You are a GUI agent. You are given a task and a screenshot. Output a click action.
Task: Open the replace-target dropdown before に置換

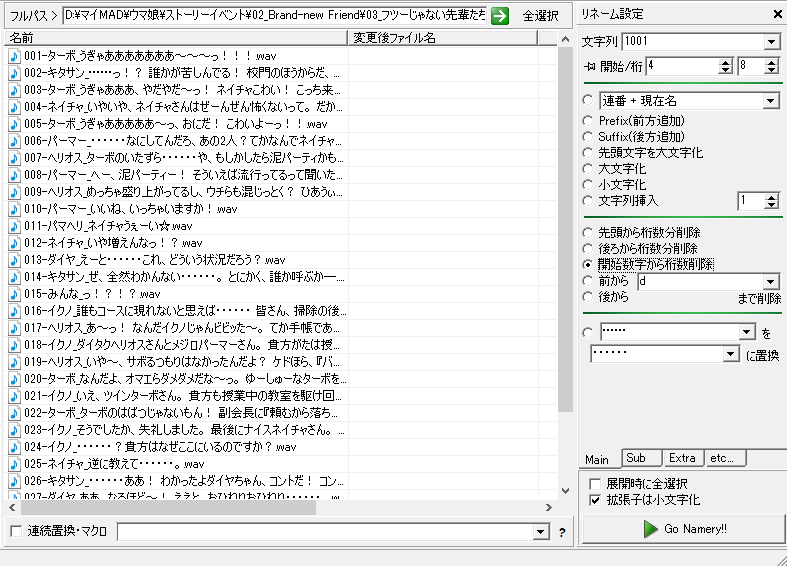(x=732, y=354)
